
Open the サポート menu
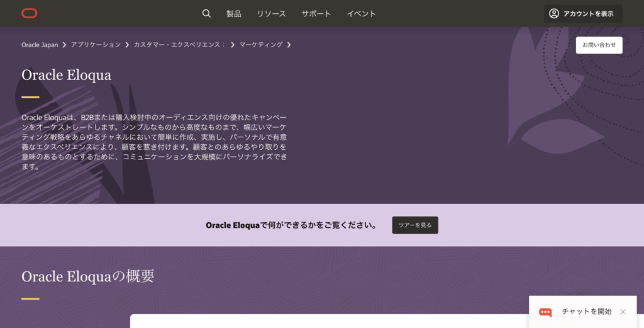coord(316,14)
